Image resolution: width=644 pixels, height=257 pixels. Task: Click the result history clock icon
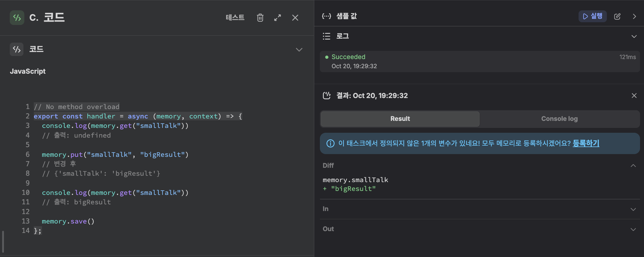pos(327,96)
